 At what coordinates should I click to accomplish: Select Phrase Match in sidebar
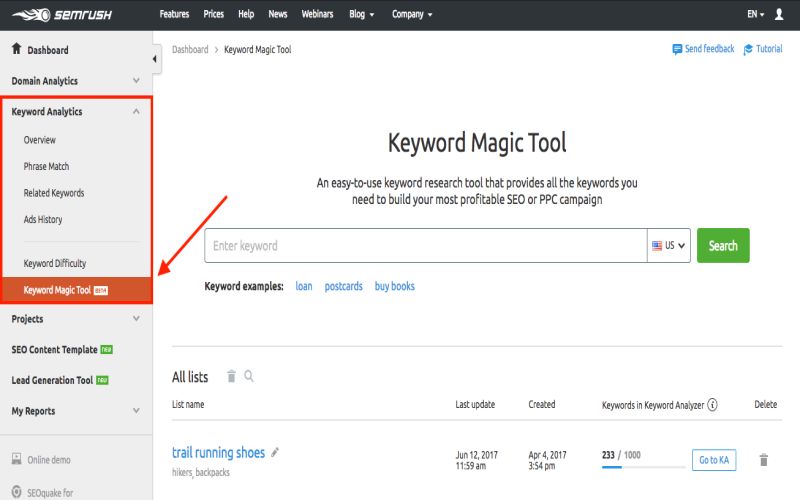click(46, 166)
